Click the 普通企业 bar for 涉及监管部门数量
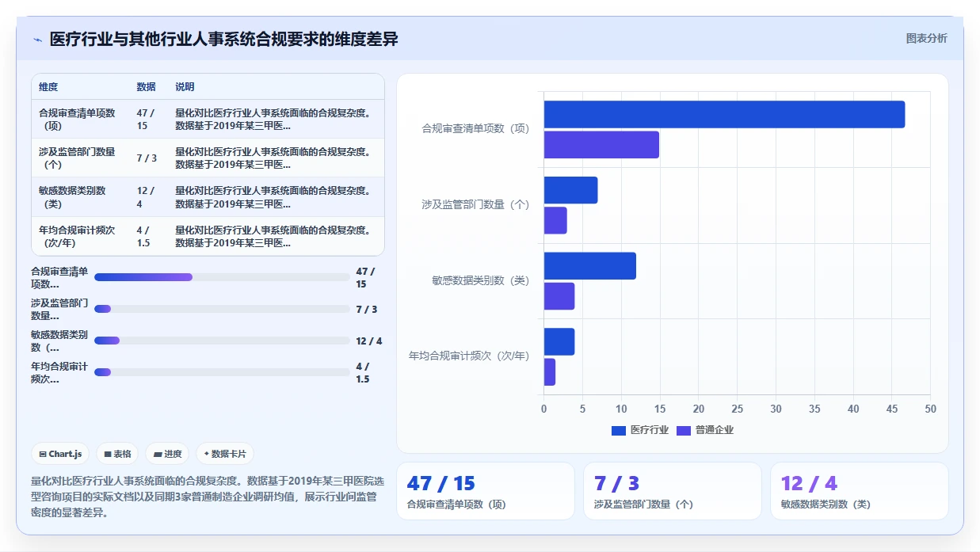 point(555,220)
